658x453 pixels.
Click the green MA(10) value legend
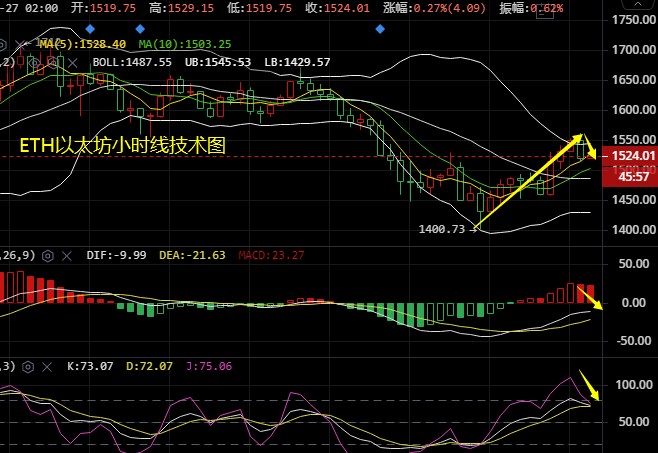(185, 45)
